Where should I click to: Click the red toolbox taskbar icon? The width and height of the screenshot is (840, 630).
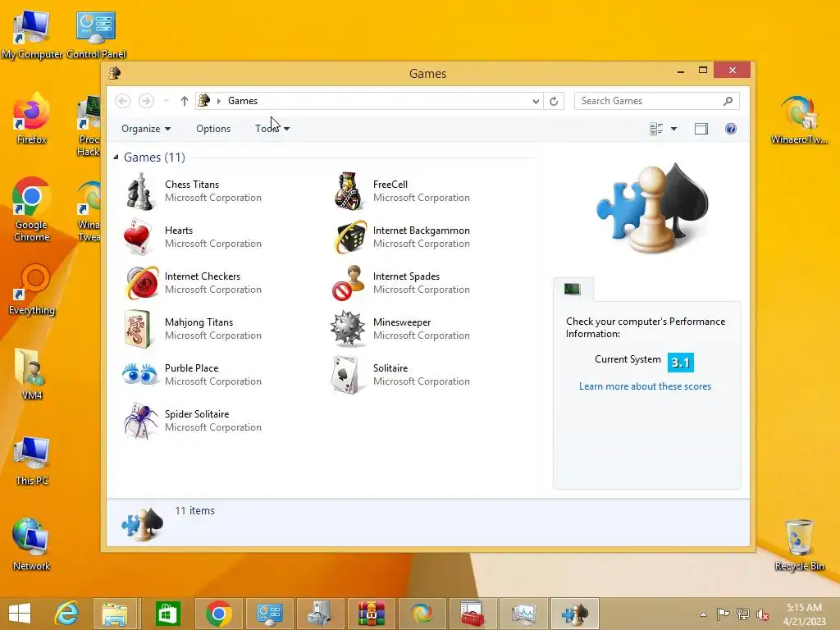(x=472, y=614)
